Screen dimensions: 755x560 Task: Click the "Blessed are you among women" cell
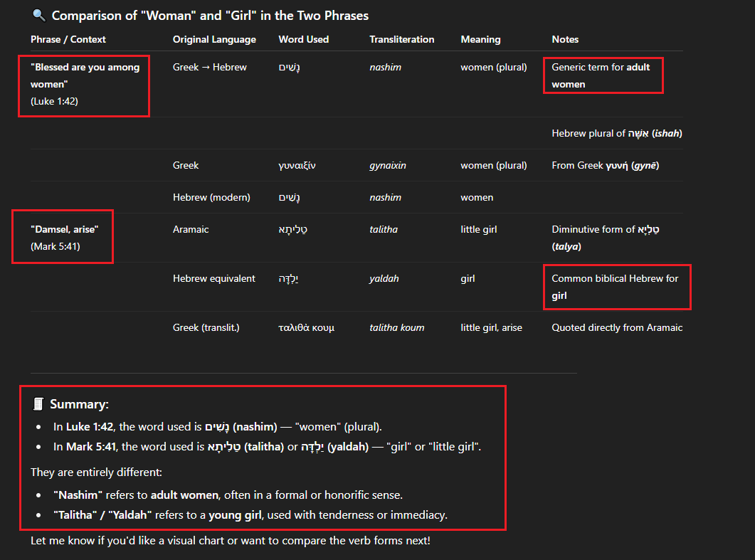[x=85, y=75]
